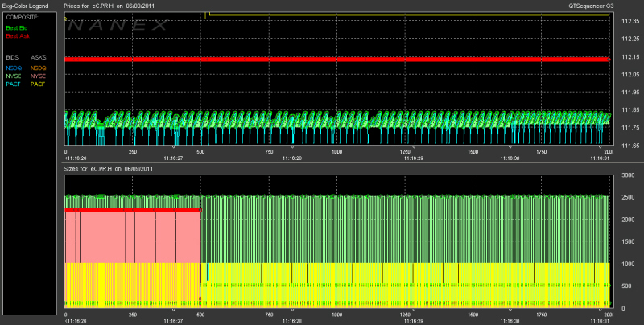
Task: Click the 1750 tick label under Prices chart
Action: [541, 152]
